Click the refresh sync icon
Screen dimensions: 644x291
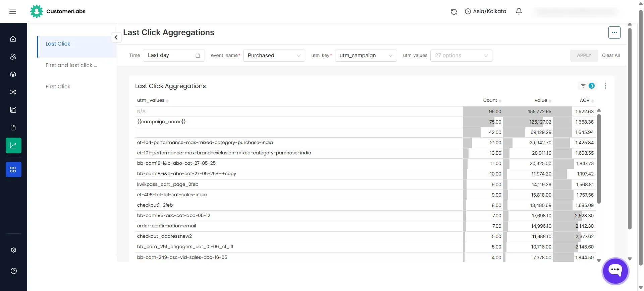point(454,12)
